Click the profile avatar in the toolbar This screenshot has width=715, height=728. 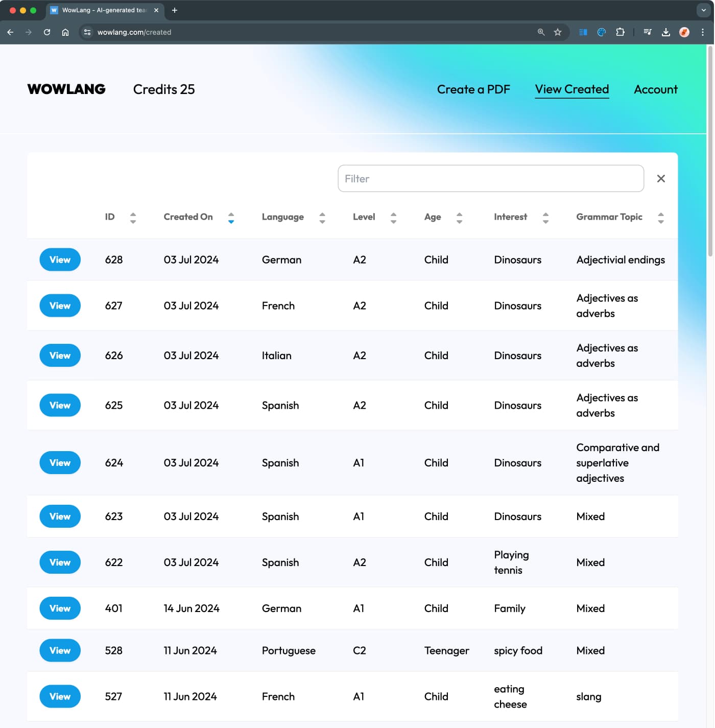click(684, 32)
